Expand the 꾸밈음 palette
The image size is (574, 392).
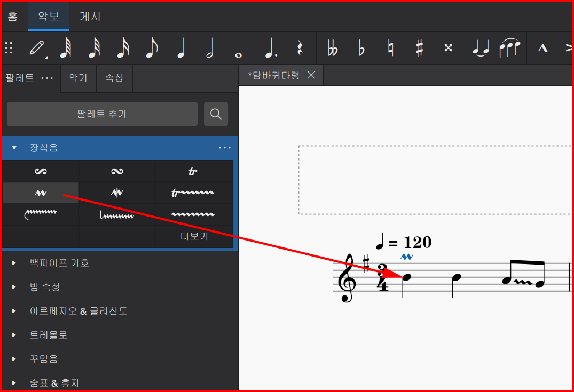(14, 359)
